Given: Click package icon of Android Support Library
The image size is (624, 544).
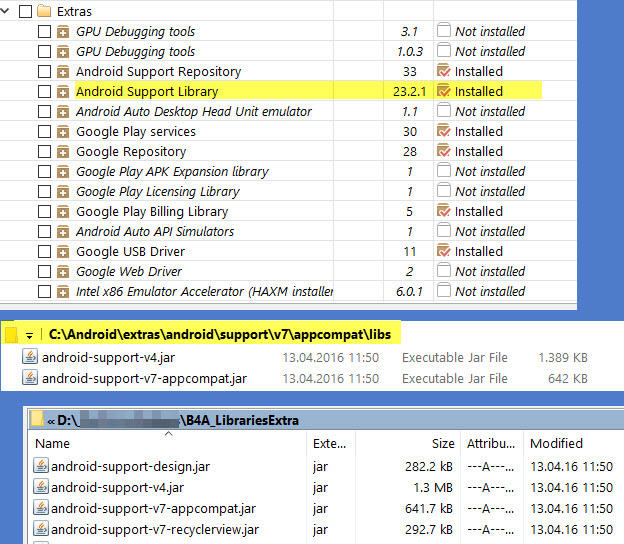Looking at the screenshot, I should click(x=63, y=92).
